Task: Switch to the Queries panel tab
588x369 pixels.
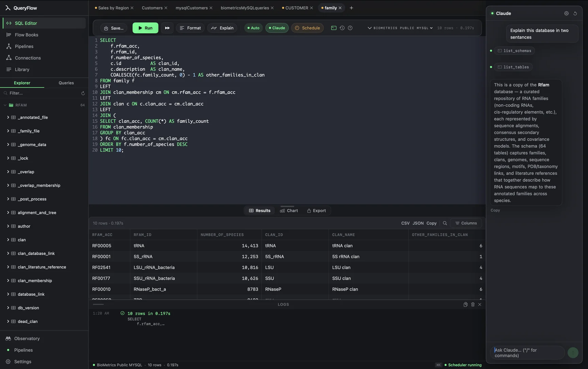Action: (66, 83)
